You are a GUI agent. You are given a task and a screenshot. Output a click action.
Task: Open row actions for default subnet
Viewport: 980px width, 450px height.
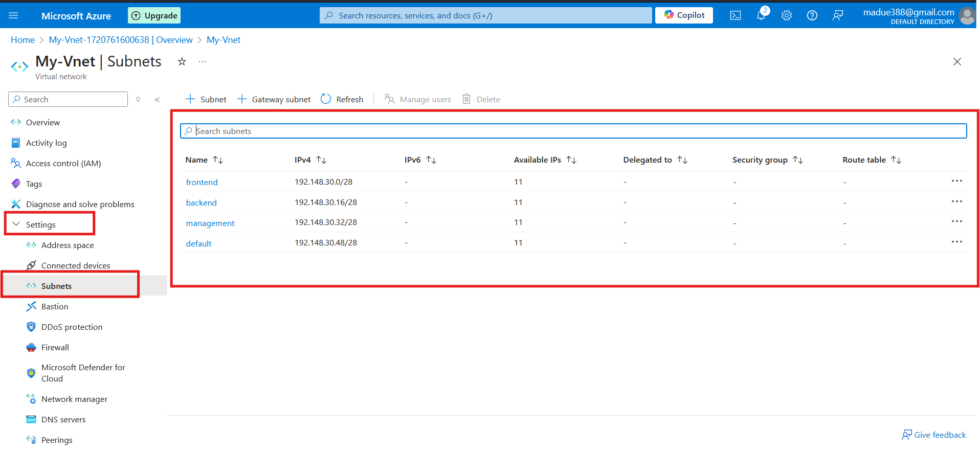(x=957, y=242)
